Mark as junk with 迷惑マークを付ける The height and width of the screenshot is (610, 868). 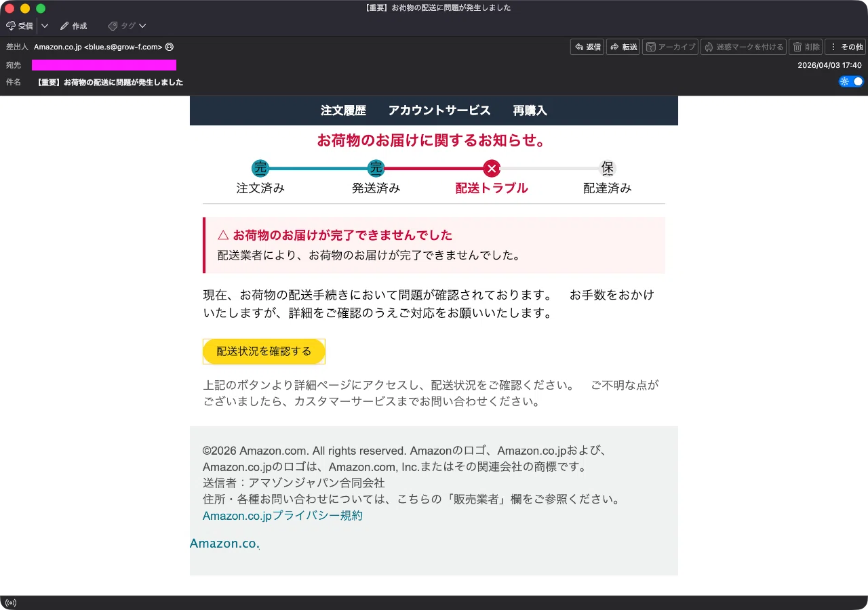(743, 47)
